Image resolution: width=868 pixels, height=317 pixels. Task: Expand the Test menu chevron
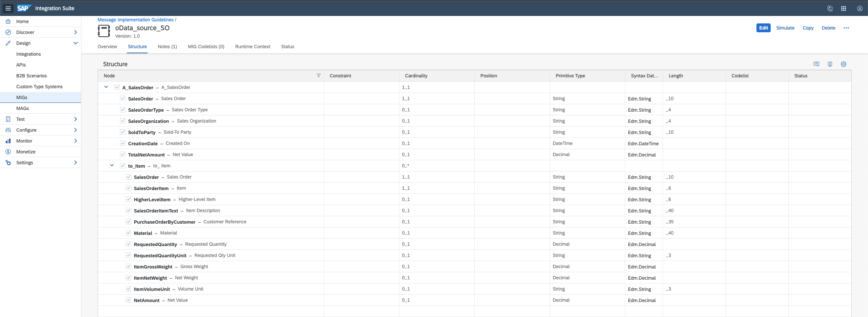[x=75, y=119]
